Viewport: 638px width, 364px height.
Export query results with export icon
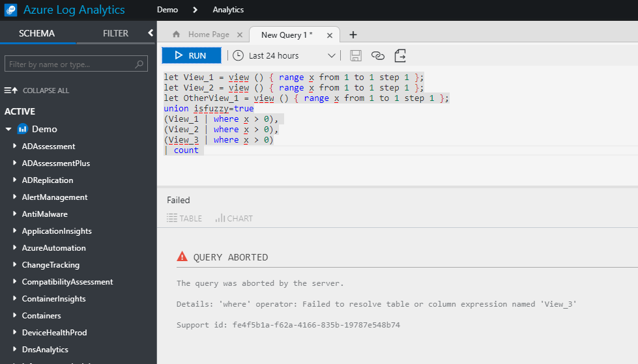click(400, 56)
